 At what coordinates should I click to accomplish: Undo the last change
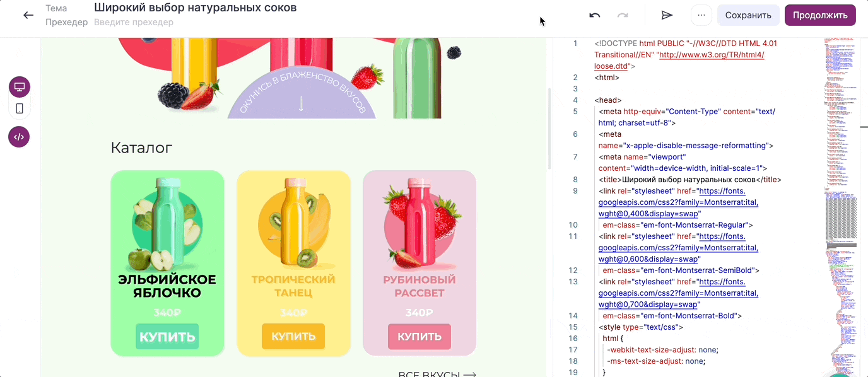coord(595,15)
